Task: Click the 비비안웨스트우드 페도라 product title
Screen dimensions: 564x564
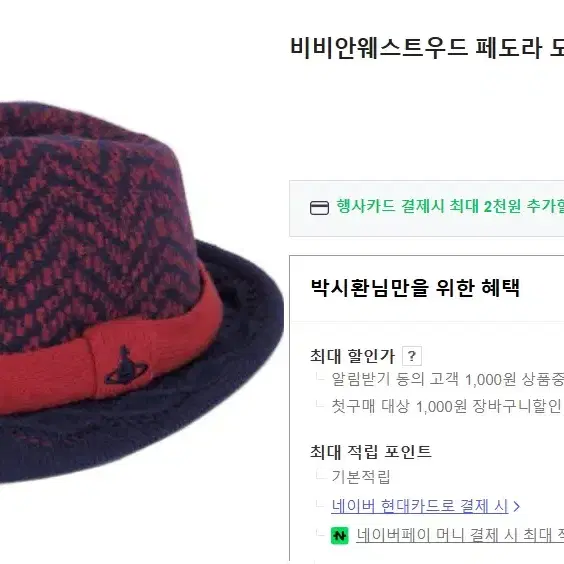Action: 427,47
